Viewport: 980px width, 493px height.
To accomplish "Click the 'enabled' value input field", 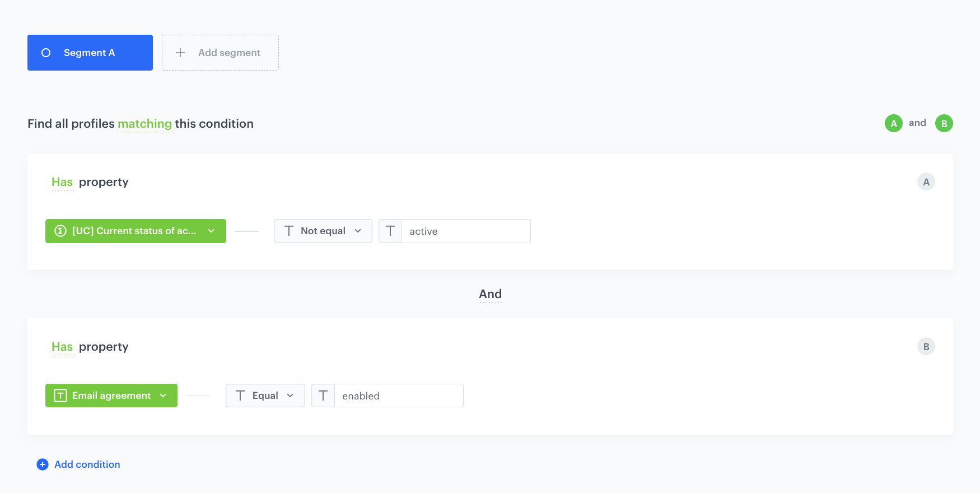I will 399,396.
